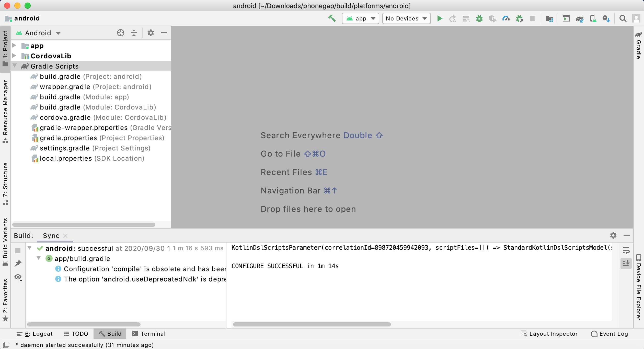The image size is (644, 349).
Task: Toggle scroll to end in build output
Action: [626, 263]
